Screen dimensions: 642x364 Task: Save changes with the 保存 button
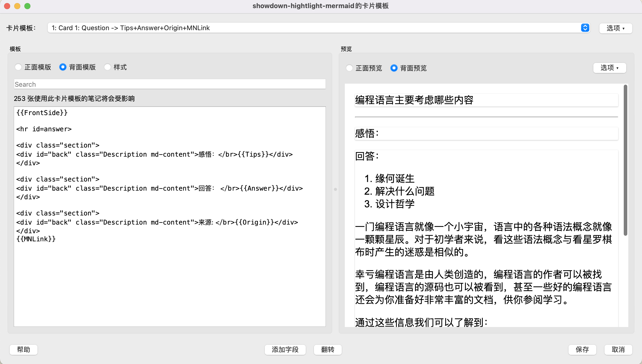coord(582,350)
